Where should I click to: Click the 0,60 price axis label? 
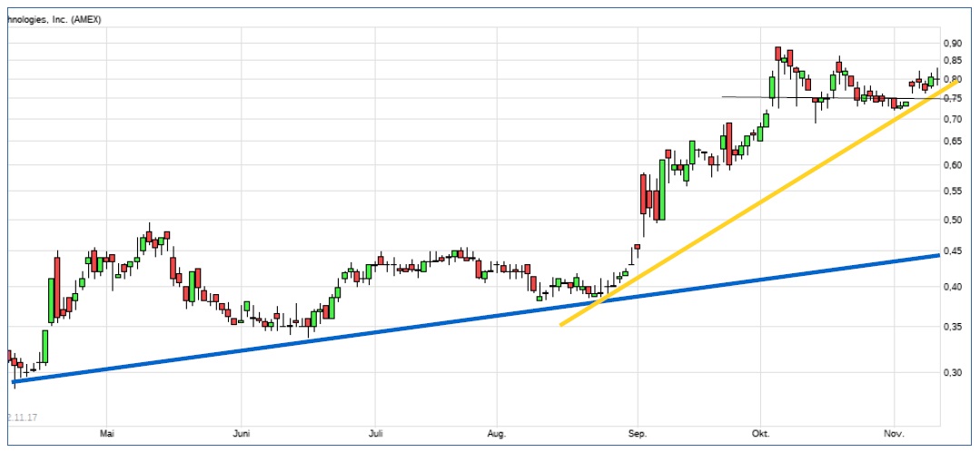[x=952, y=165]
